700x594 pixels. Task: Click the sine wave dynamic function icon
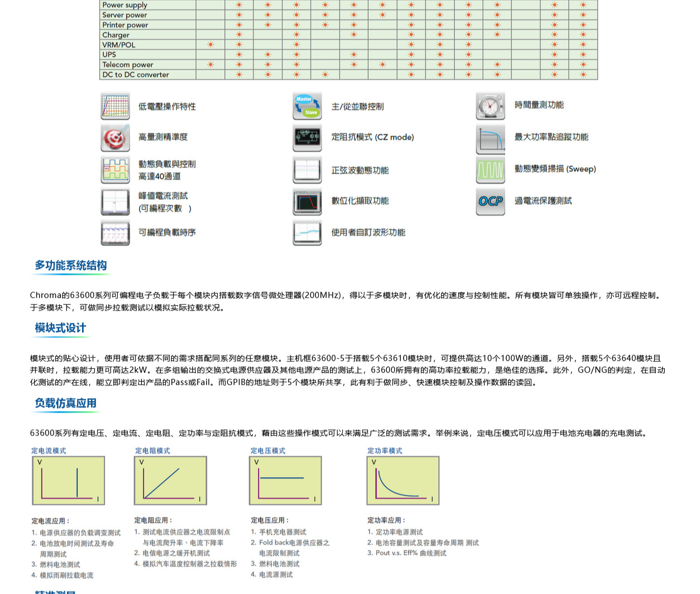[307, 170]
